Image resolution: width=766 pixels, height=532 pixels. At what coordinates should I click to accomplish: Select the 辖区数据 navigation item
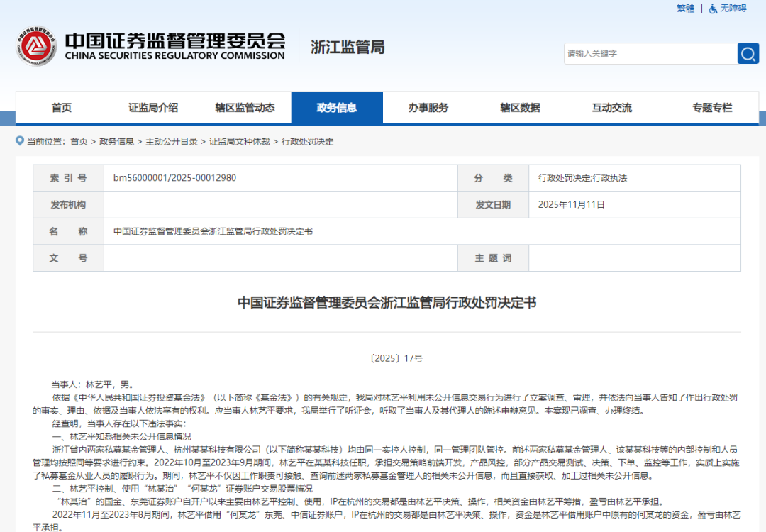(x=521, y=107)
